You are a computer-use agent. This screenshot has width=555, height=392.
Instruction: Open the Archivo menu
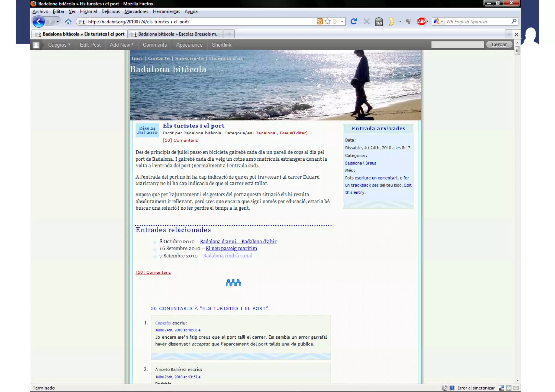point(40,11)
